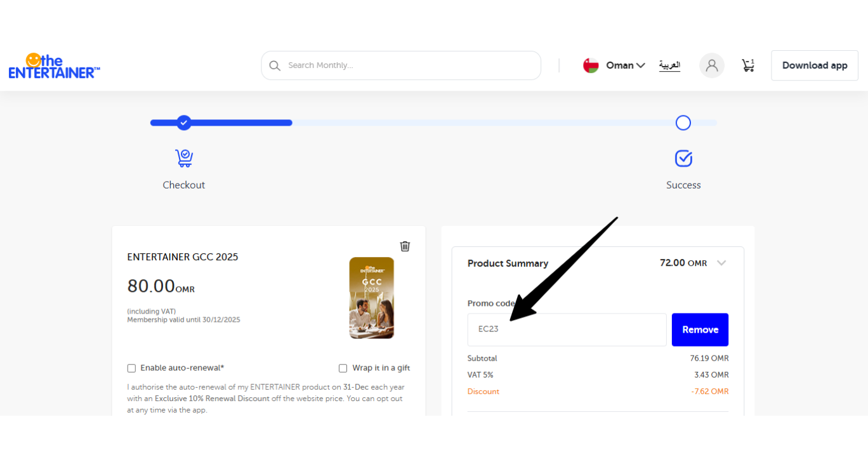The height and width of the screenshot is (457, 868).
Task: Click the 72.00 OMR summary total
Action: click(x=683, y=263)
